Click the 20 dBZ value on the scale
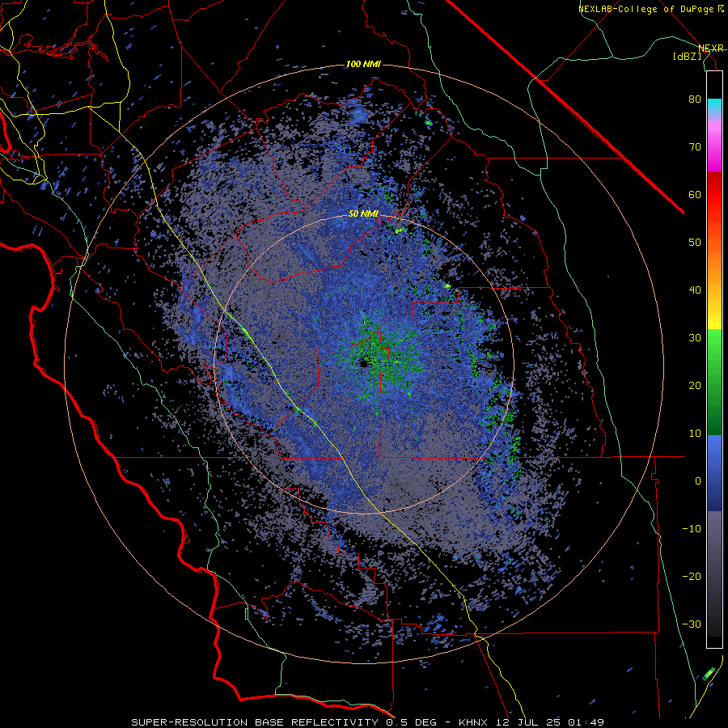 695,386
